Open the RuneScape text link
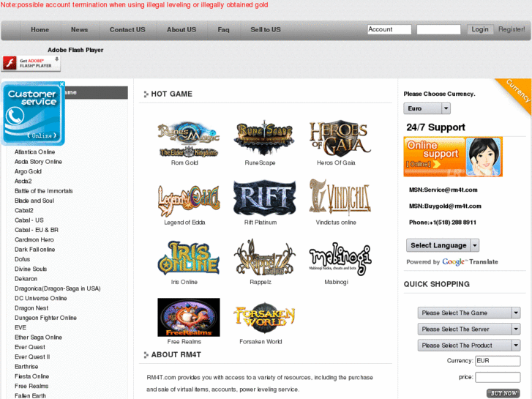532x399 pixels. (x=261, y=163)
